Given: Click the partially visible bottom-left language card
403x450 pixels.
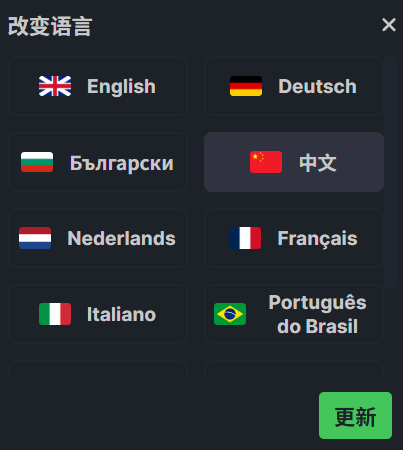Looking at the screenshot, I should click(x=98, y=368).
